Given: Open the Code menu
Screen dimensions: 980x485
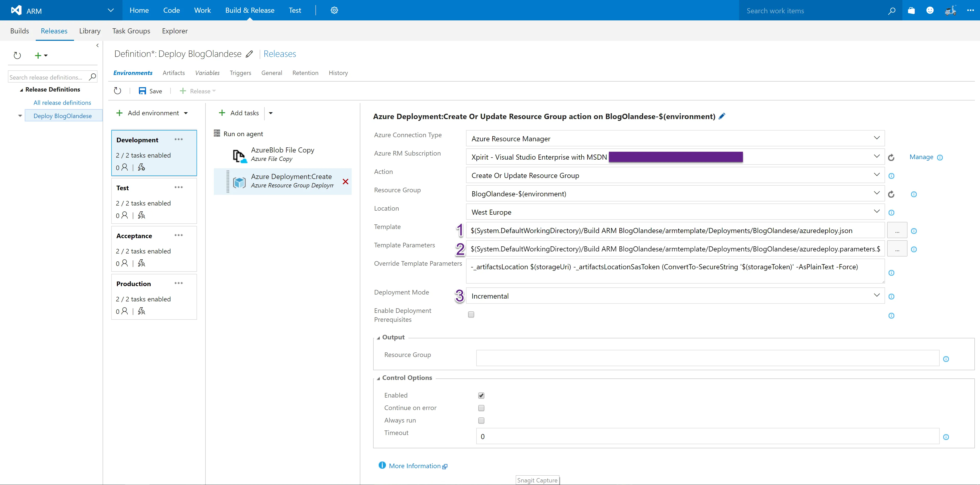Looking at the screenshot, I should 171,10.
